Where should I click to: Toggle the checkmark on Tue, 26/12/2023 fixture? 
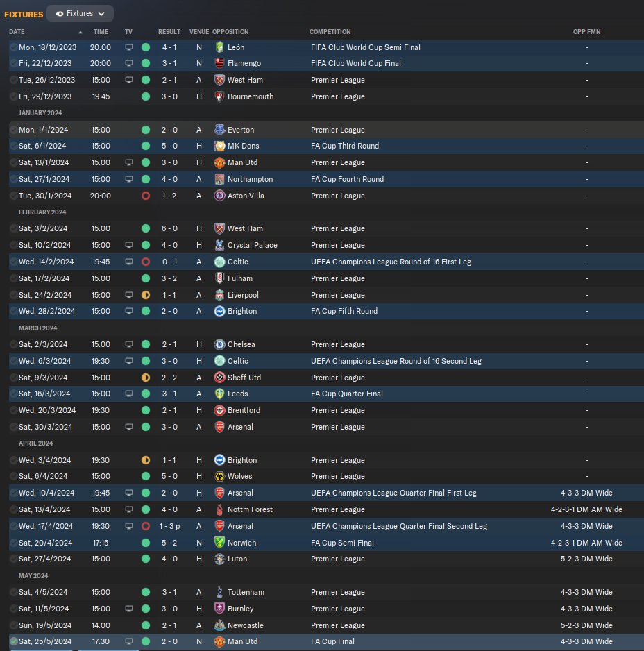[x=14, y=80]
